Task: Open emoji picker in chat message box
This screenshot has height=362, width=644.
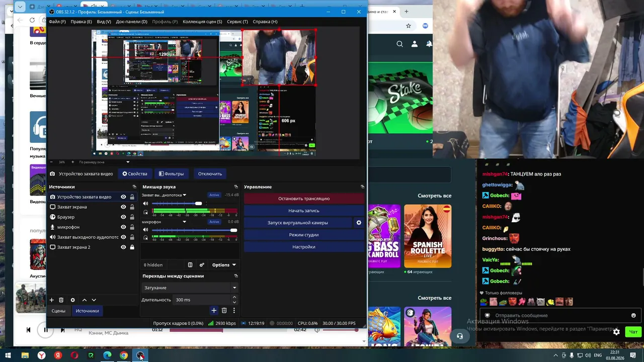Action: pyautogui.click(x=633, y=316)
